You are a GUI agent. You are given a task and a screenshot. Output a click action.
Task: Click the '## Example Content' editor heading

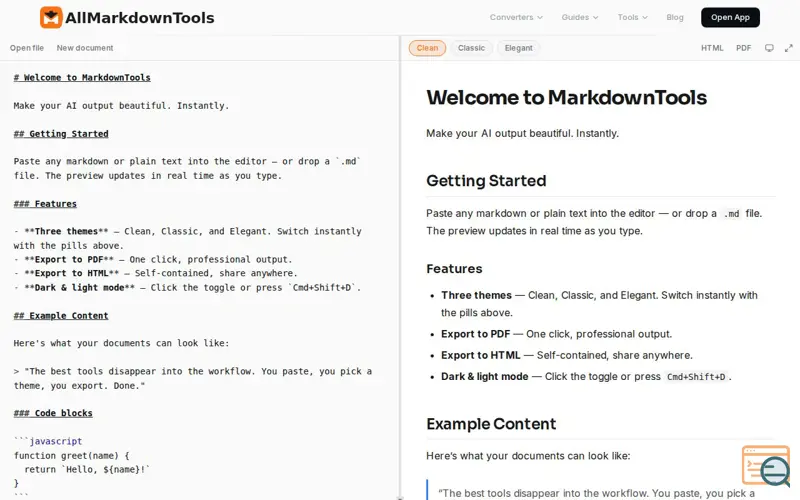tap(61, 315)
